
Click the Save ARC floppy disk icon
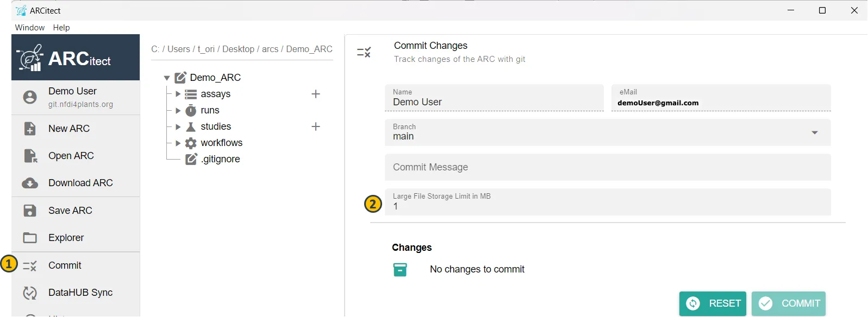[30, 211]
